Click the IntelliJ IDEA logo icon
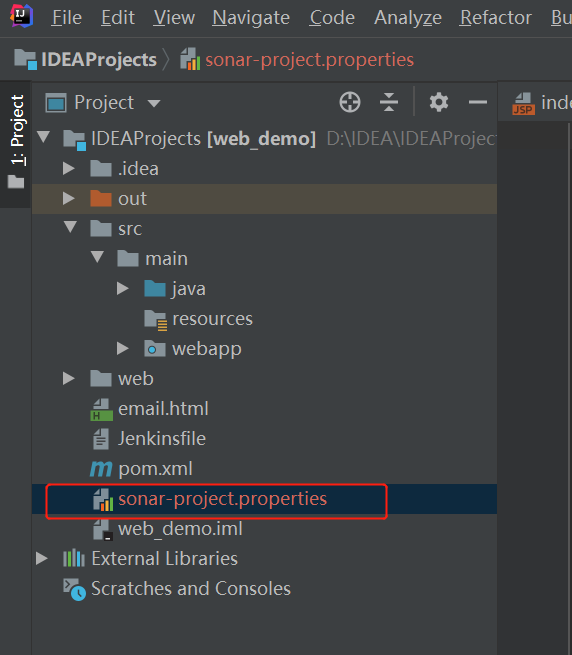 [x=21, y=16]
